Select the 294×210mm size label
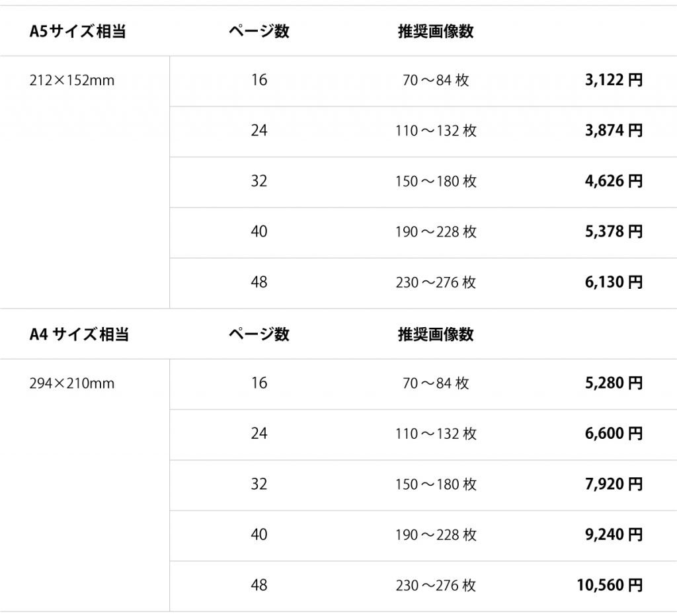This screenshot has height=616, width=677. [x=71, y=383]
